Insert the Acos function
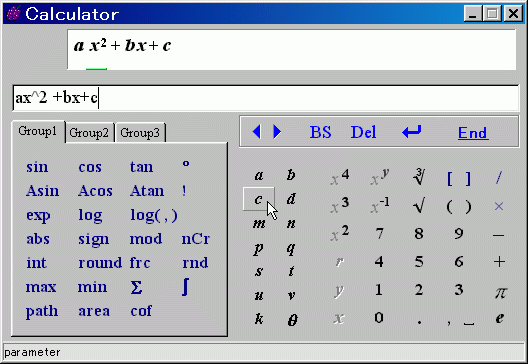 click(x=95, y=191)
